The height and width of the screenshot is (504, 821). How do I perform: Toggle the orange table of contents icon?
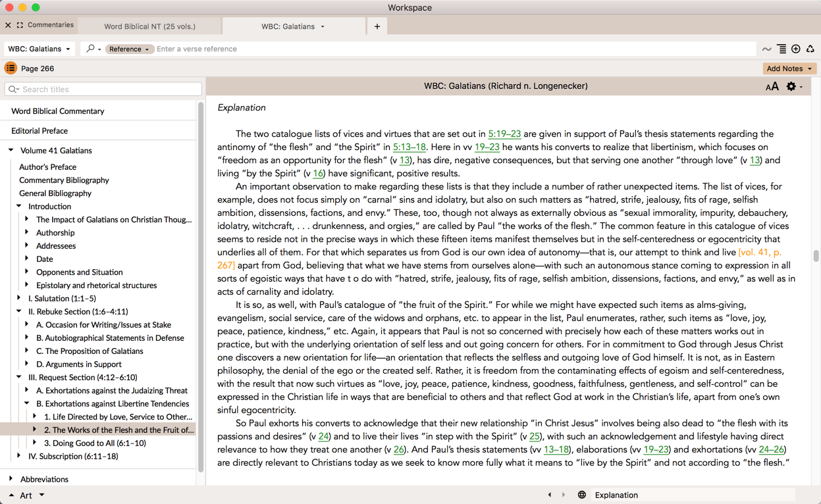[x=11, y=68]
